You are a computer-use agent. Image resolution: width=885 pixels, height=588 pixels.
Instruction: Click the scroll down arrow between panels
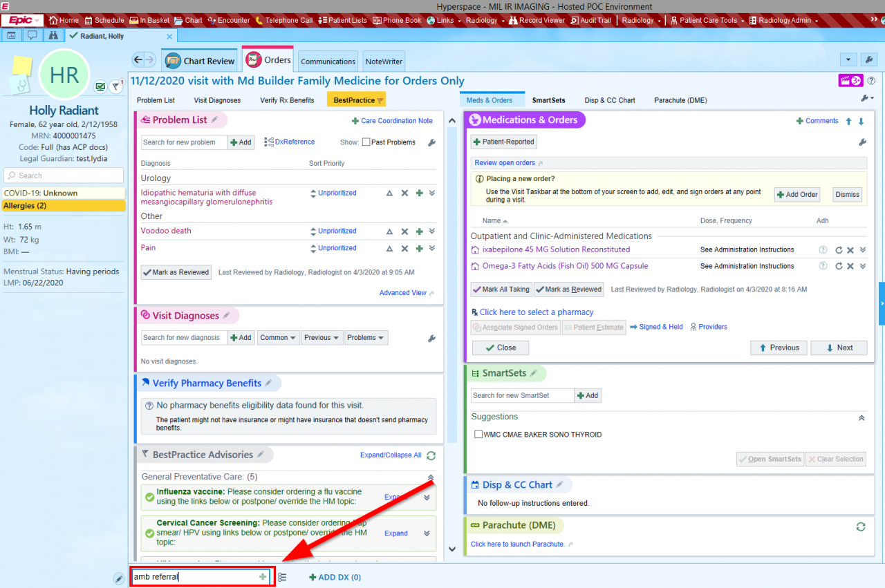coord(452,549)
